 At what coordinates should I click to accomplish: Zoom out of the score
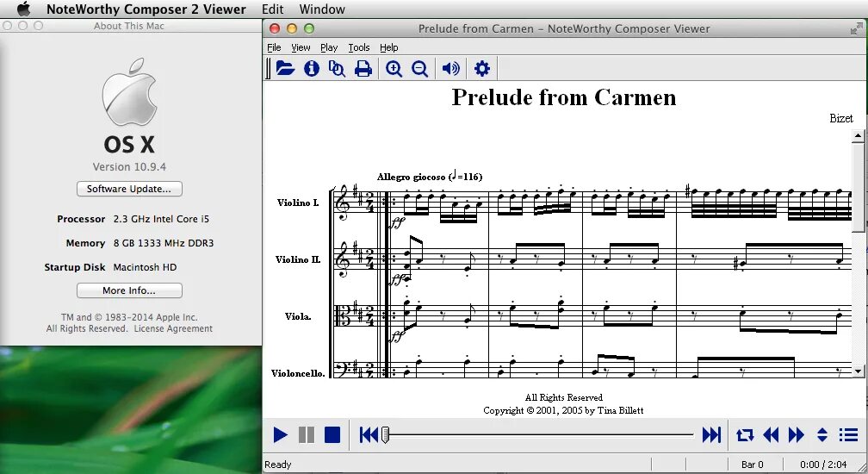pos(419,69)
